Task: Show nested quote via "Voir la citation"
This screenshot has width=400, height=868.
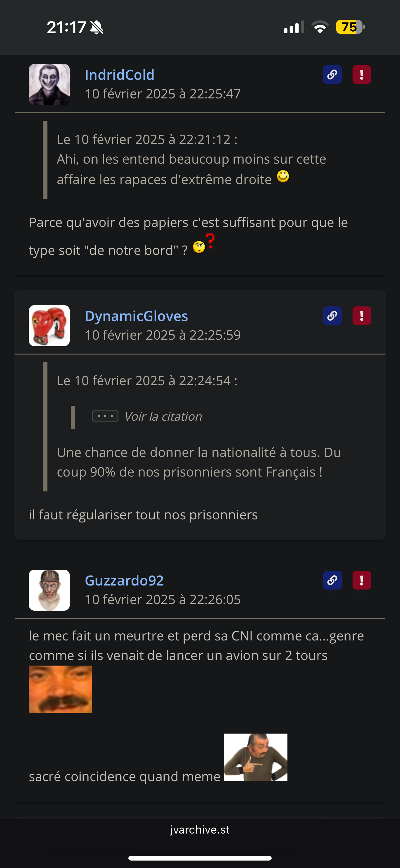Action: 163,417
